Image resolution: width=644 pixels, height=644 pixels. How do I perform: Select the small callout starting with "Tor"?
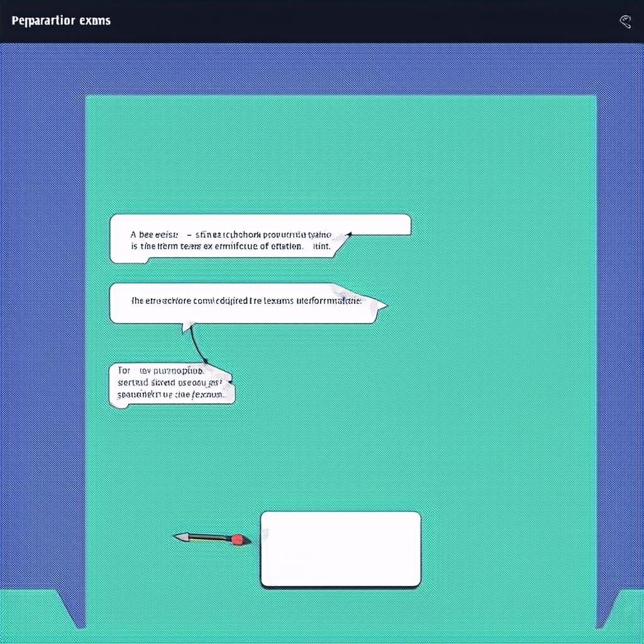pyautogui.click(x=169, y=384)
